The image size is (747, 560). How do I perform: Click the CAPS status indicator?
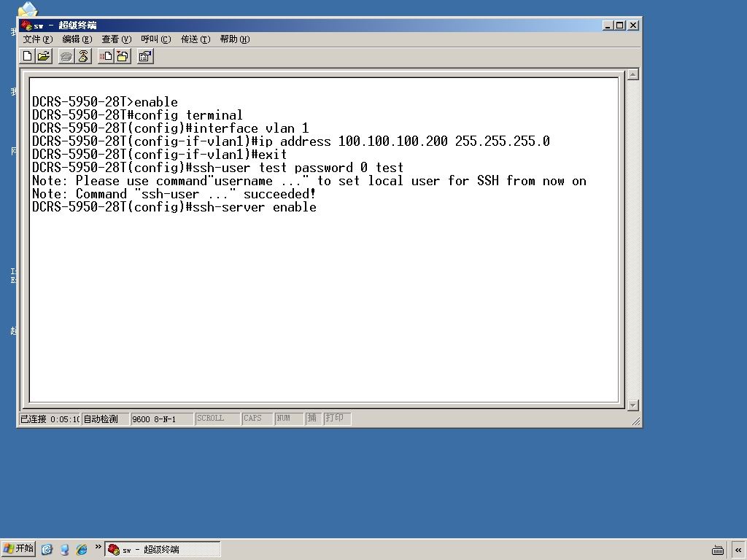258,419
